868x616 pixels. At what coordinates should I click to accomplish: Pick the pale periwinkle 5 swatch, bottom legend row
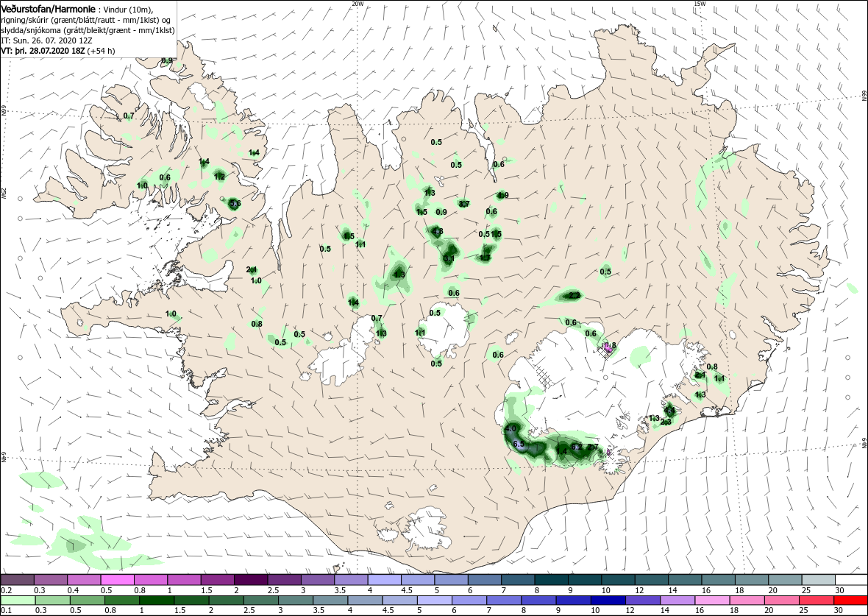pos(435,601)
